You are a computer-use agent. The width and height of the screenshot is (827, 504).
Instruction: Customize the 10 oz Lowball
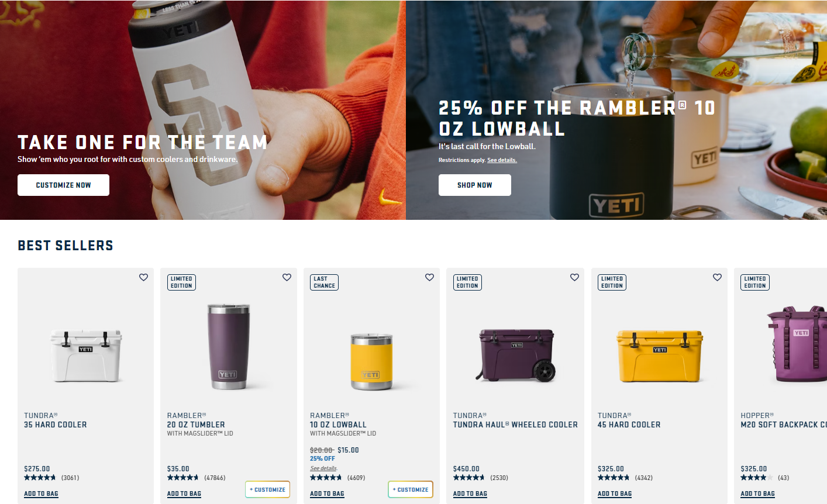pyautogui.click(x=411, y=489)
